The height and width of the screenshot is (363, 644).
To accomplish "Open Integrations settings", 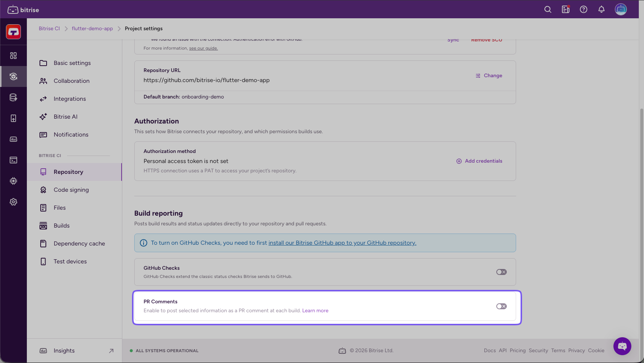I will tap(75, 99).
